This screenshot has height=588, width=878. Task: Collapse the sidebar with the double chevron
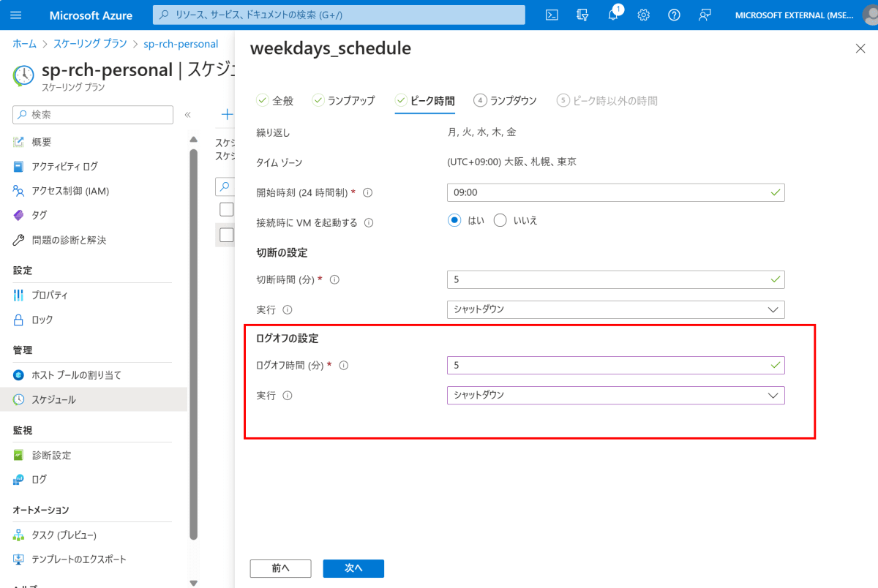pos(187,115)
